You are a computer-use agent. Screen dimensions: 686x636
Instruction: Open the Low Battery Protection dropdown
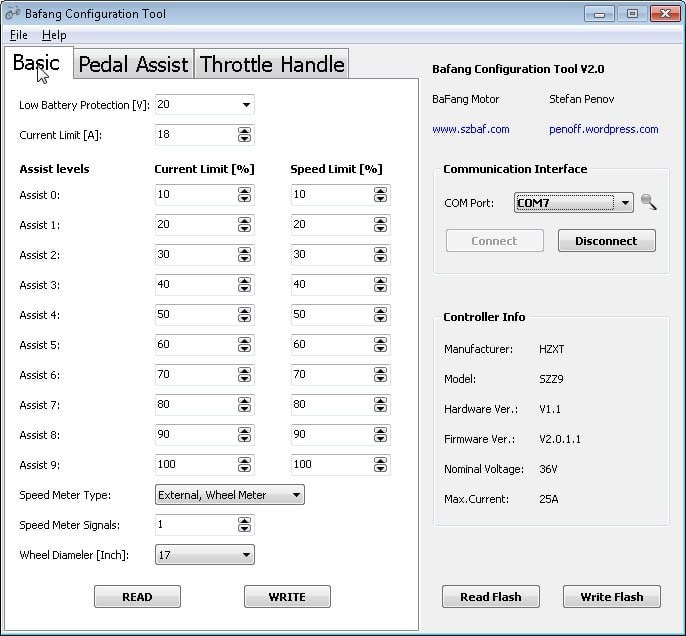tap(205, 105)
